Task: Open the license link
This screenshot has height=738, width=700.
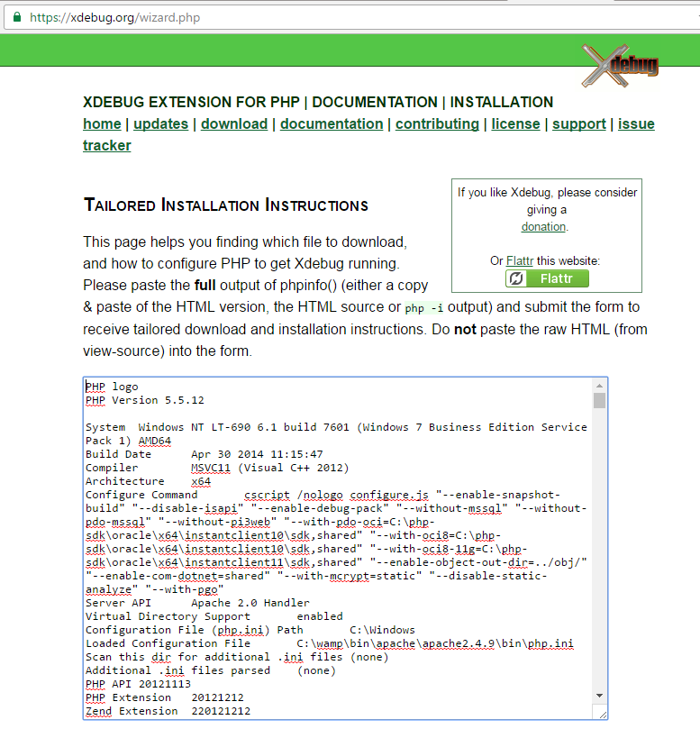Action: [515, 123]
